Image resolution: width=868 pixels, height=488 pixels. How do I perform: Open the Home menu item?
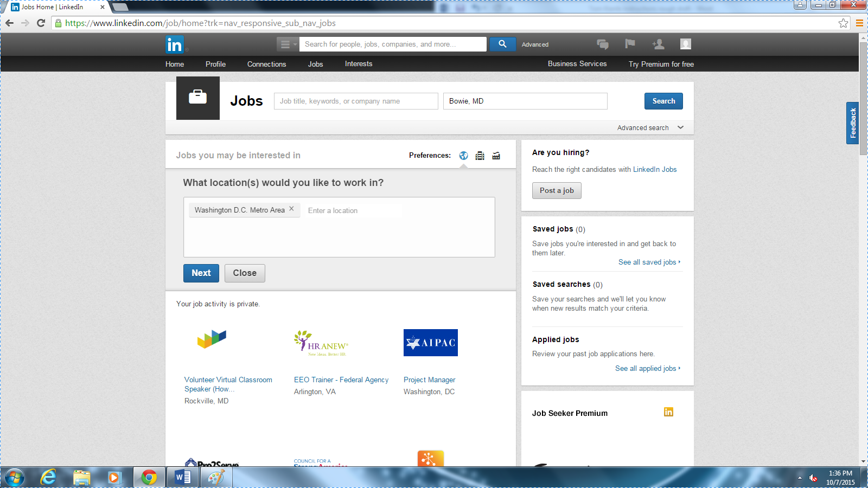click(x=175, y=64)
